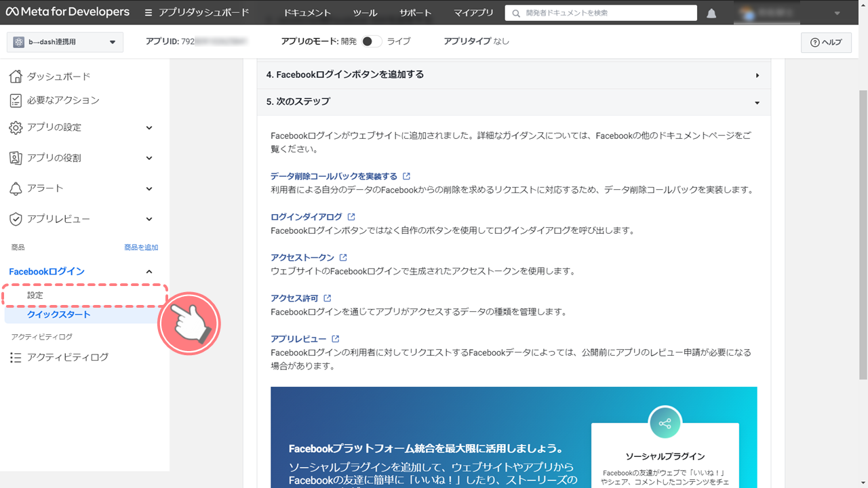
Task: Click the 開発者ドキュメントを検索 search field
Action: click(601, 13)
